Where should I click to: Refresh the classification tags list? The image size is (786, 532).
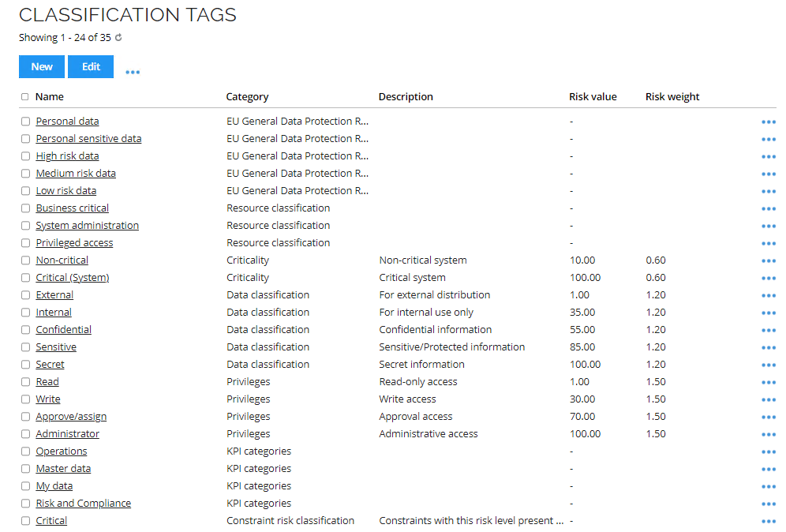click(118, 38)
